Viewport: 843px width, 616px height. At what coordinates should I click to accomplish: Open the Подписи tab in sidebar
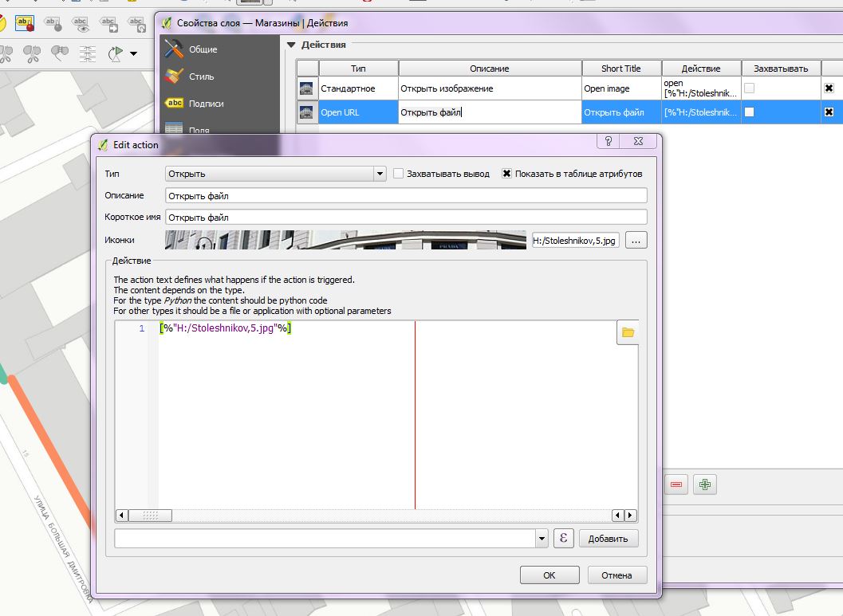pos(206,104)
